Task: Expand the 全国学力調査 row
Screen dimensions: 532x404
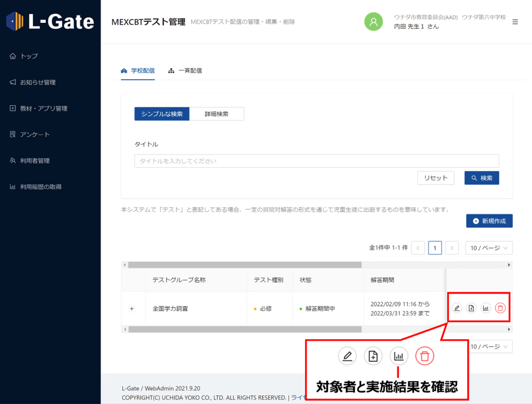Action: (x=131, y=308)
